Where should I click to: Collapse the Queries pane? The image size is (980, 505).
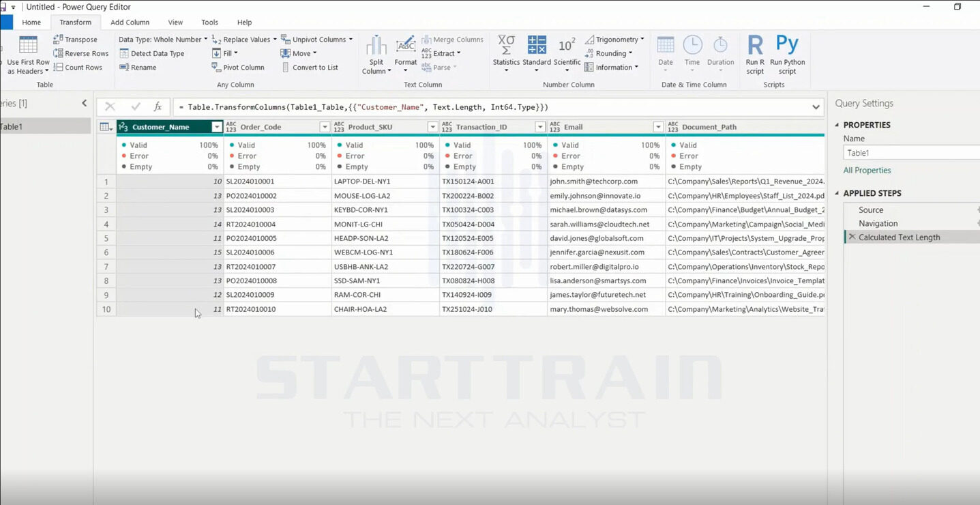click(x=85, y=103)
